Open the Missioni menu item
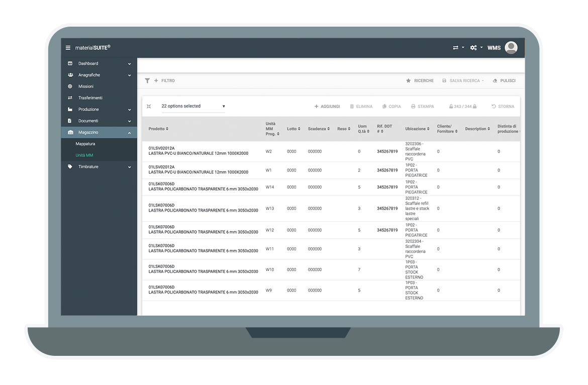The width and height of the screenshot is (588, 385). point(86,86)
